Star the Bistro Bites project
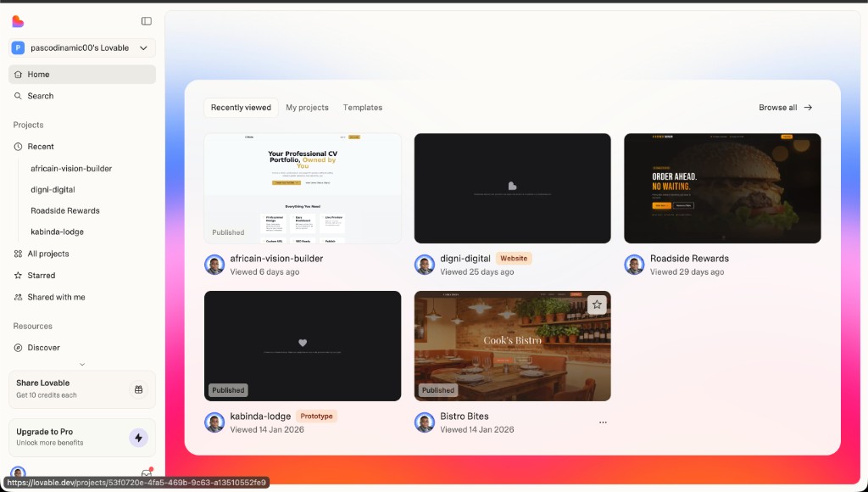 [597, 304]
